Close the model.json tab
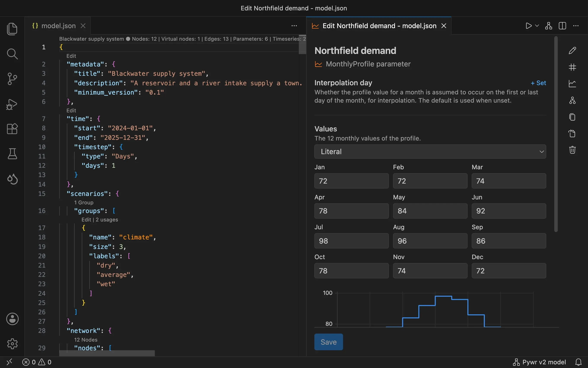588x368 pixels. click(x=83, y=26)
